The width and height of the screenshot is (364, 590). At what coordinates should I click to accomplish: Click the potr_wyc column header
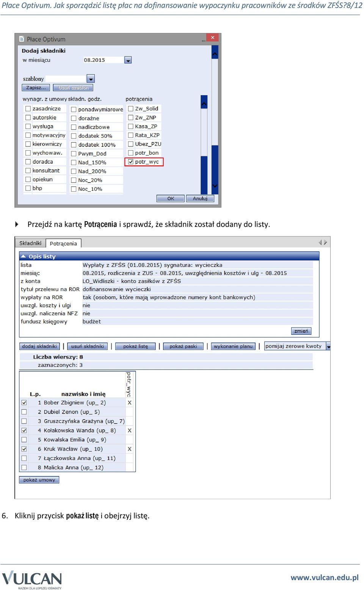[x=129, y=384]
